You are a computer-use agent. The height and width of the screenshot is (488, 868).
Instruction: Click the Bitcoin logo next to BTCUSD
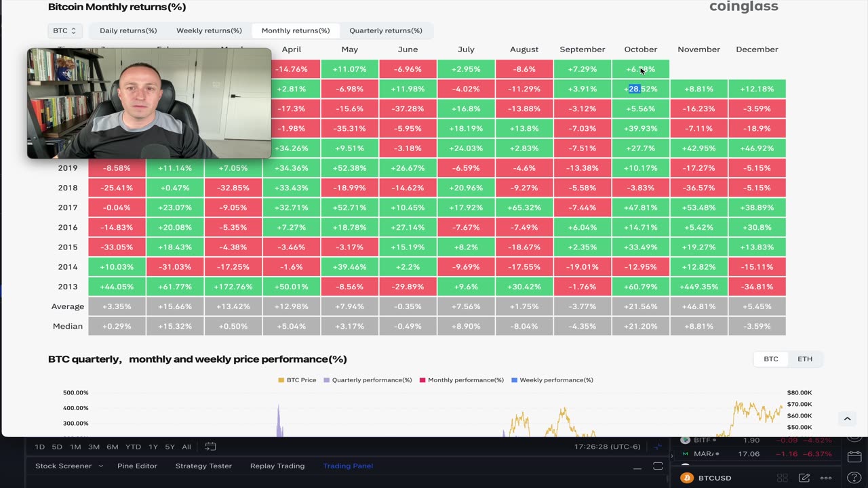(x=687, y=478)
